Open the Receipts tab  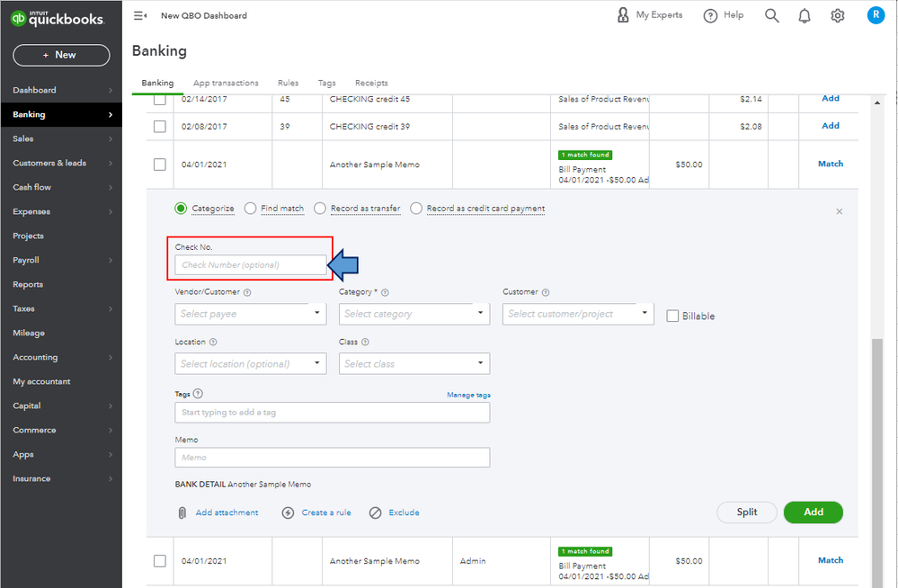371,83
